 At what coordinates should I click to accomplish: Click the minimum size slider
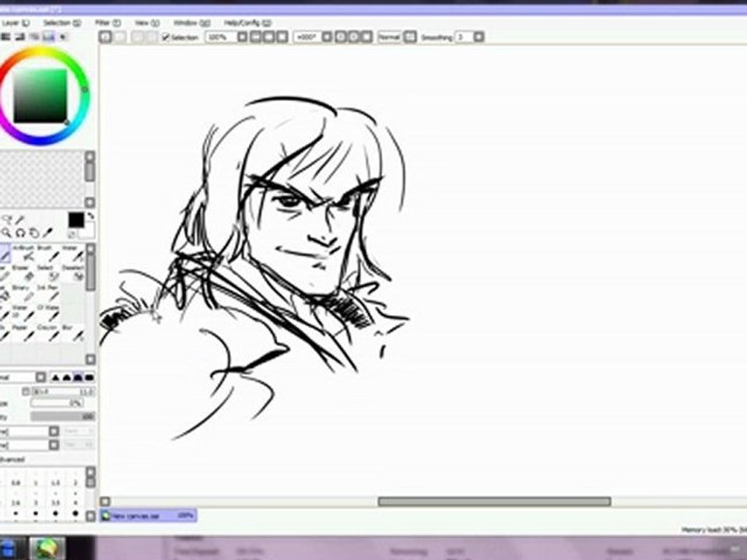[58, 404]
